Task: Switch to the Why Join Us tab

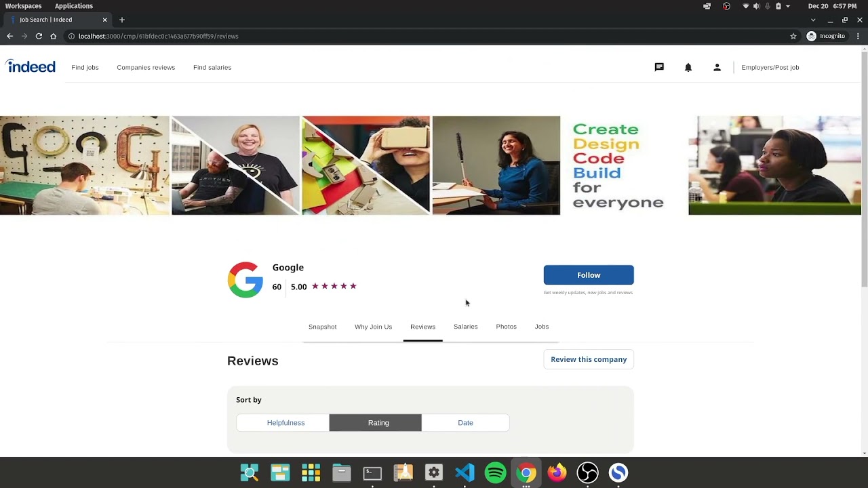Action: tap(373, 327)
